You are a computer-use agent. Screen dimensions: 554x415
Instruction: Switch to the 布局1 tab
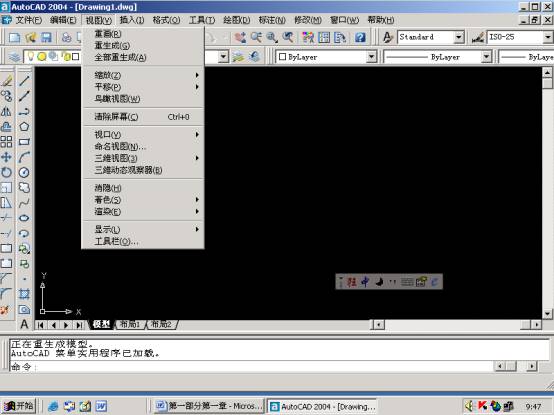[130, 324]
